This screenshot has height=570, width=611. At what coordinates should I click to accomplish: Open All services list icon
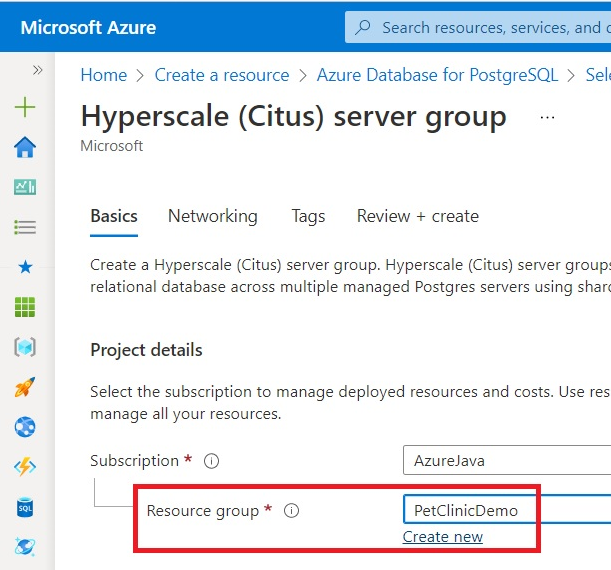25,227
